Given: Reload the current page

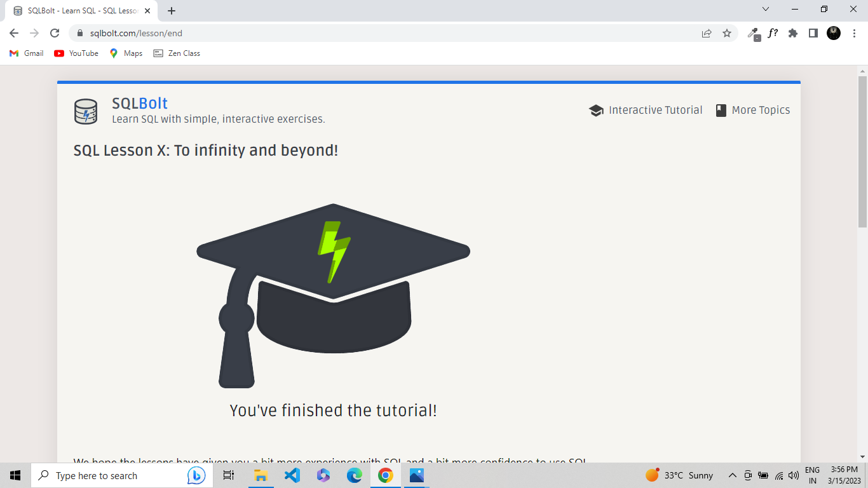Looking at the screenshot, I should [55, 33].
